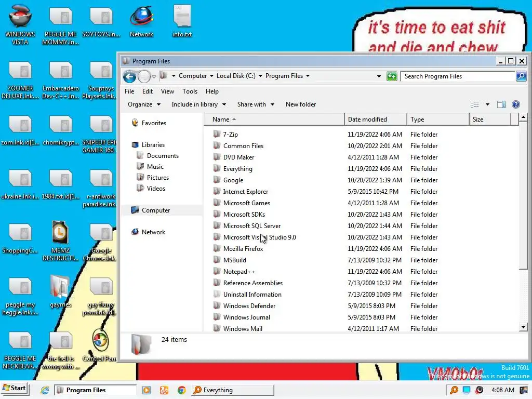Select the Microsoft SQL Server folder
Screen dimensions: 532x399
point(252,226)
